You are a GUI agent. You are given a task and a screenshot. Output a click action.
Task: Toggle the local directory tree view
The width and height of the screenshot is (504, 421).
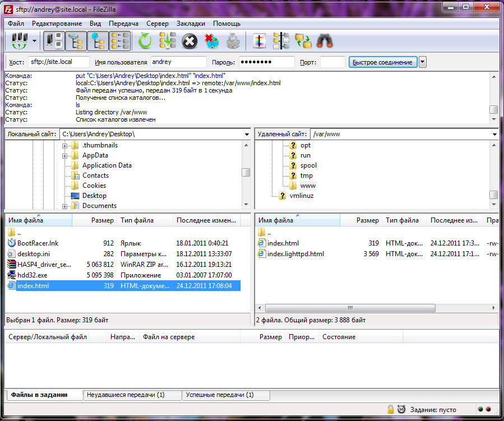(x=76, y=41)
